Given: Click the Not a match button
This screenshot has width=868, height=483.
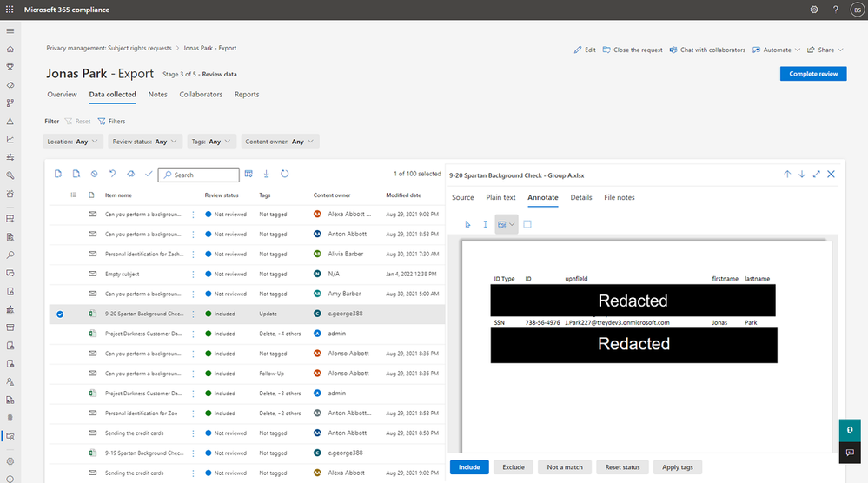Looking at the screenshot, I should [x=565, y=467].
